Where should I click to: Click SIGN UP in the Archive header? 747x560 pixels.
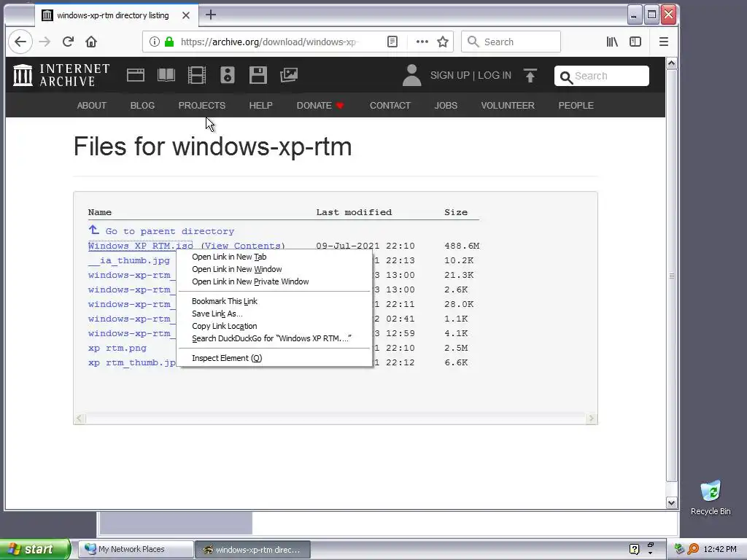(449, 75)
